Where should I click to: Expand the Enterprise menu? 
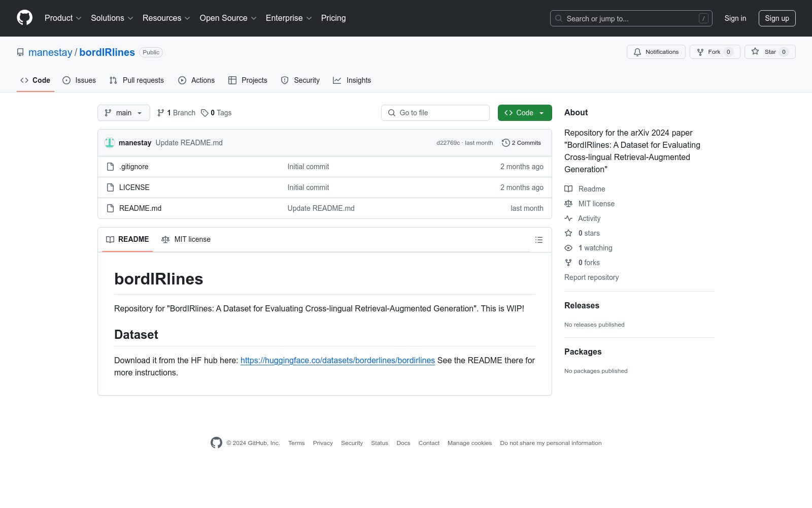point(289,18)
